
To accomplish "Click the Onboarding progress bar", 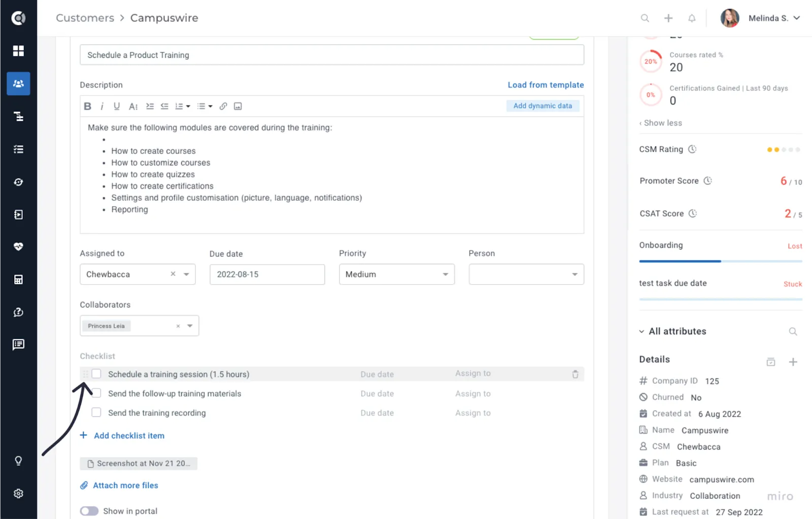I will [721, 261].
